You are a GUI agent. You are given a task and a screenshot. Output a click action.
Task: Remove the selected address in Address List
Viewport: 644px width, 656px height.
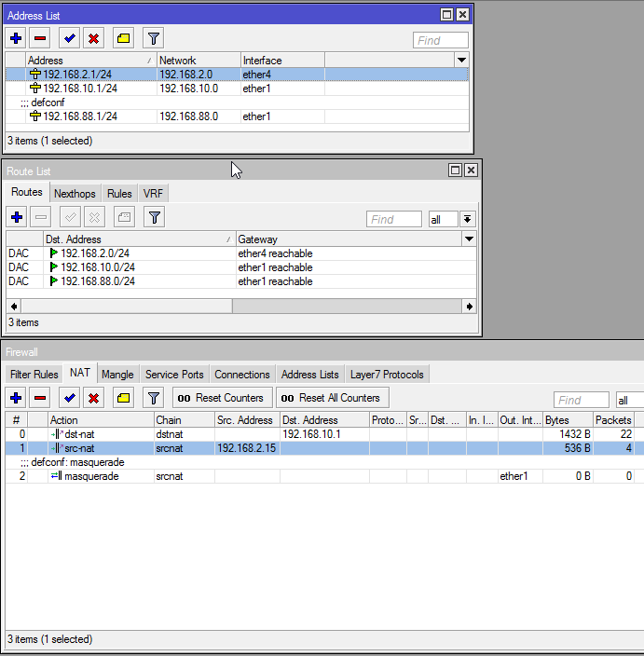coord(40,38)
